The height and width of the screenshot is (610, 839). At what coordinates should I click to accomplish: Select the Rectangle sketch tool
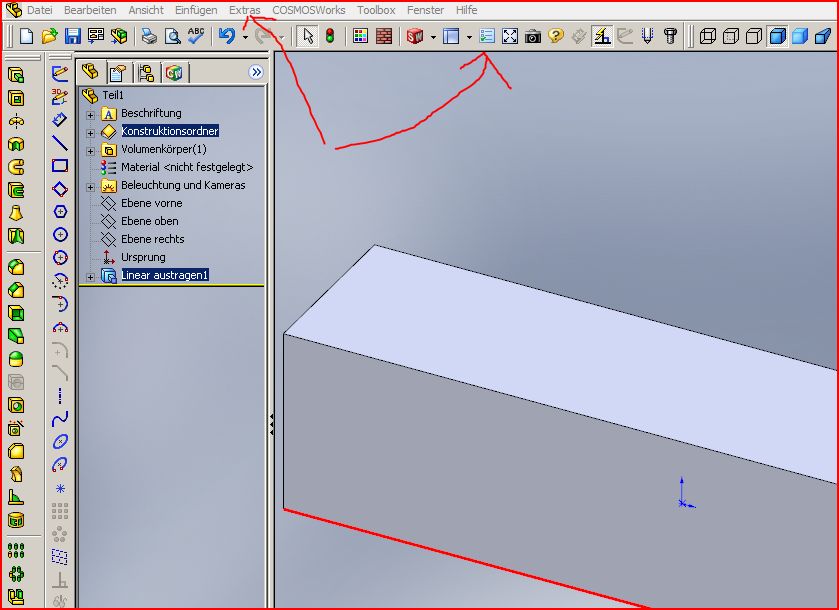tap(60, 166)
